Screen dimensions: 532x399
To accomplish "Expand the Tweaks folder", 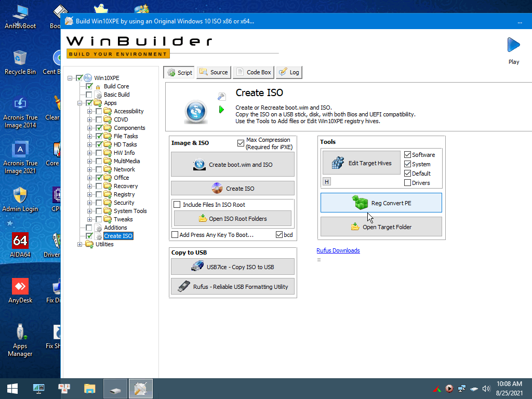I will point(89,219).
